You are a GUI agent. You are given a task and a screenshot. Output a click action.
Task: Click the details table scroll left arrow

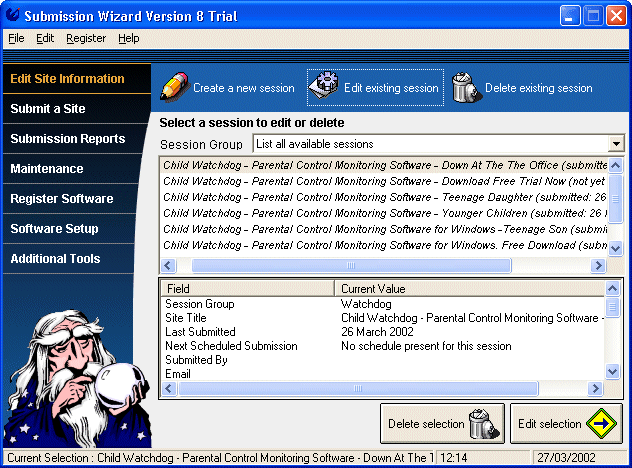[169, 389]
